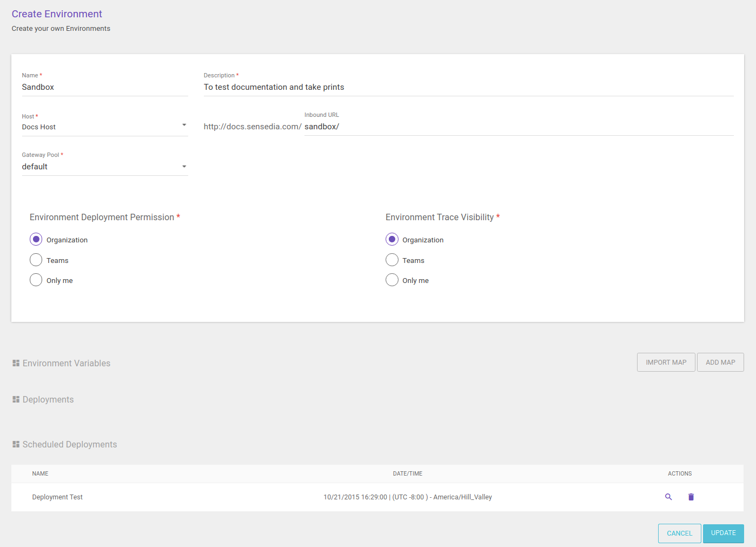Click the Environment Variables section grid icon
This screenshot has height=547, width=756.
16,363
